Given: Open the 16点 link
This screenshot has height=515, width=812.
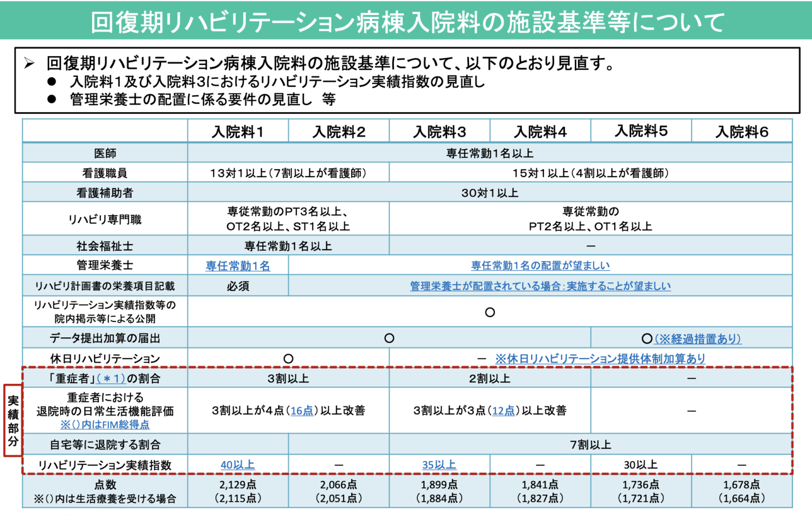Looking at the screenshot, I should pos(302,411).
